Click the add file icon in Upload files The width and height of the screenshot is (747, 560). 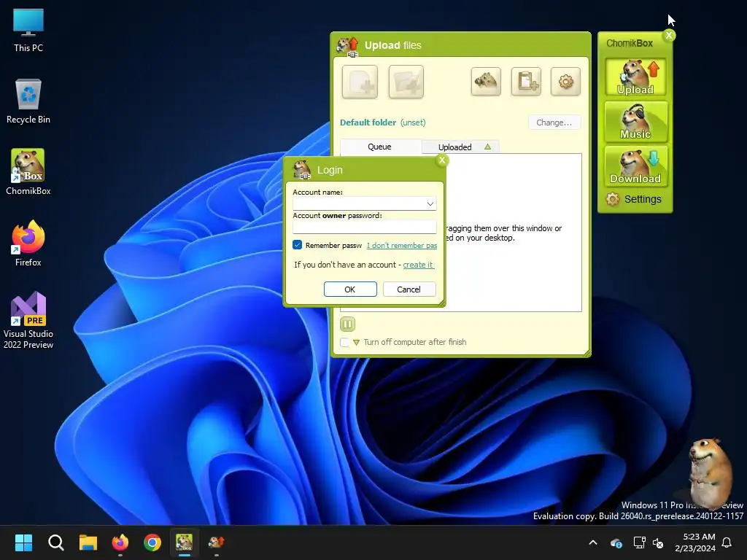(x=360, y=82)
